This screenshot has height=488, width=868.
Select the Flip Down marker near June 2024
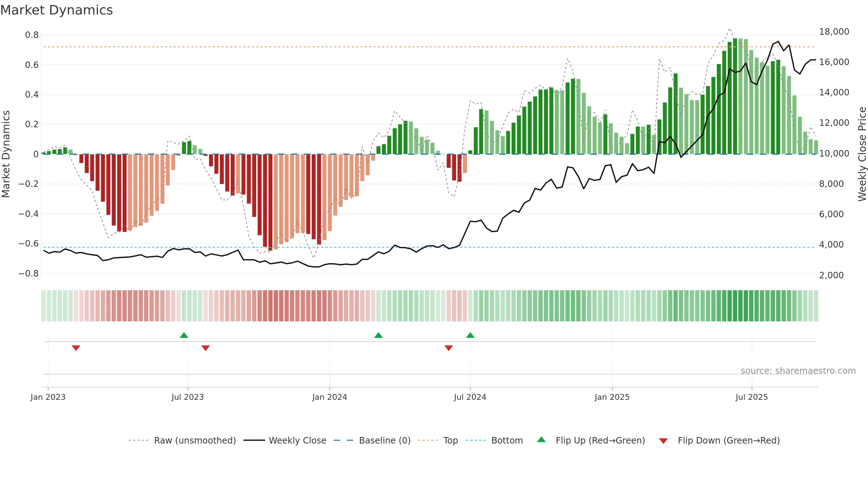click(x=448, y=348)
